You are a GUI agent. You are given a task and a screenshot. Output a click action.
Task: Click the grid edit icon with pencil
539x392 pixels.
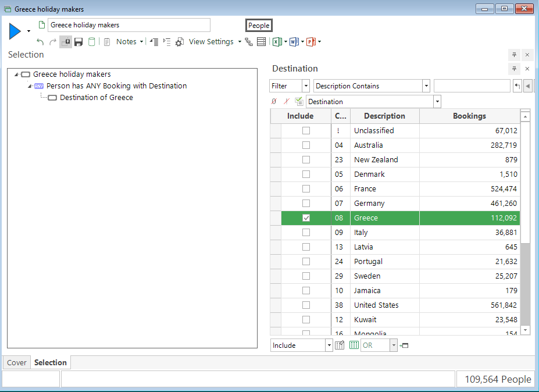click(340, 345)
